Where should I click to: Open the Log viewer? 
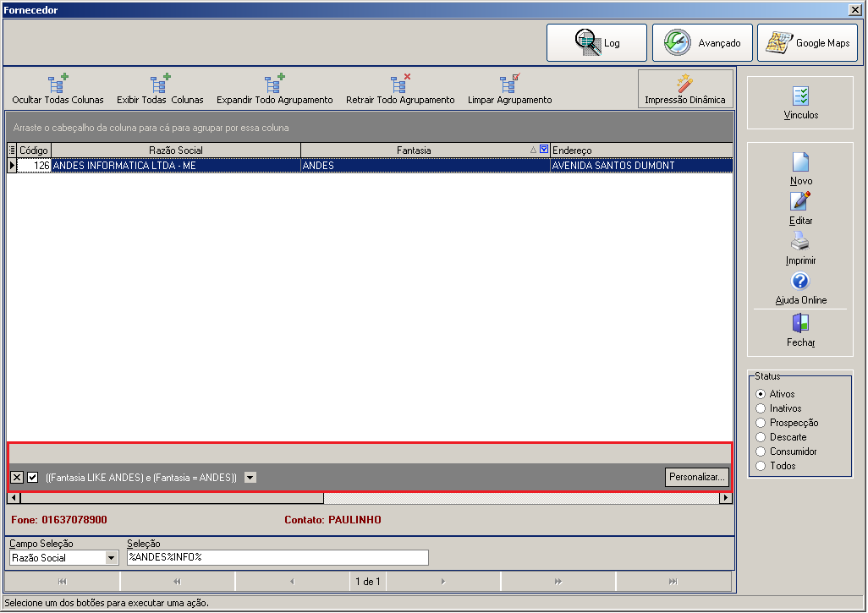click(x=596, y=42)
